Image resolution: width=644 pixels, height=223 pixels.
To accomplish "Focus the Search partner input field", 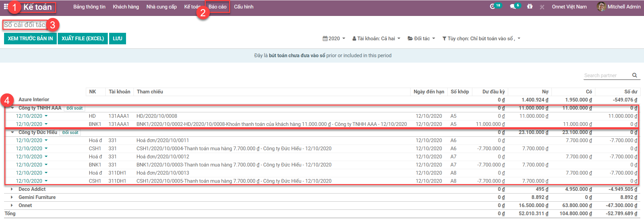I will tap(606, 75).
